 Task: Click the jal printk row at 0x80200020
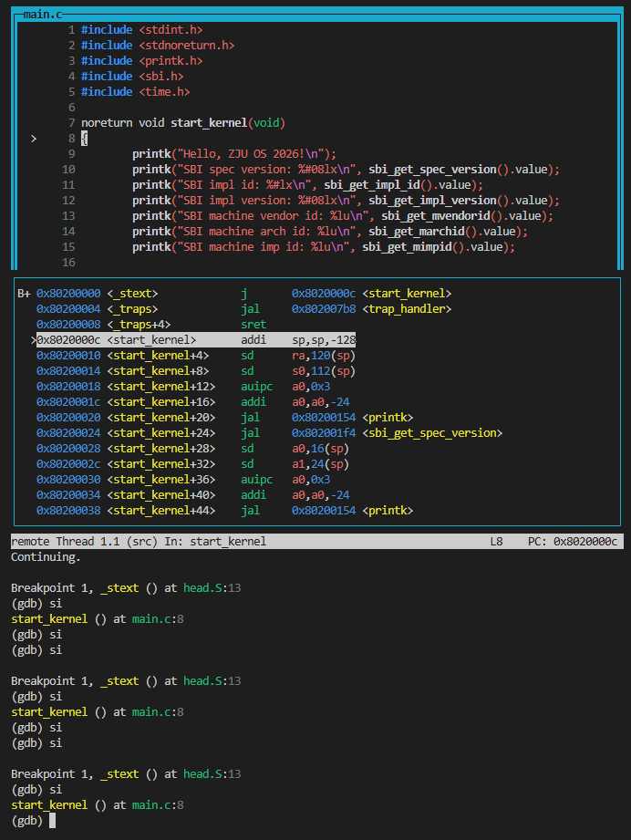pos(224,418)
